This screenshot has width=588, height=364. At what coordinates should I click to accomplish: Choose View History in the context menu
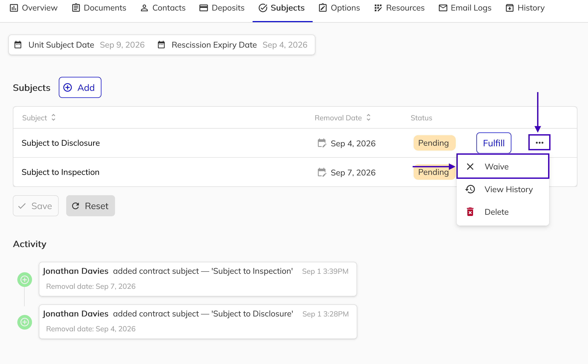point(503,189)
